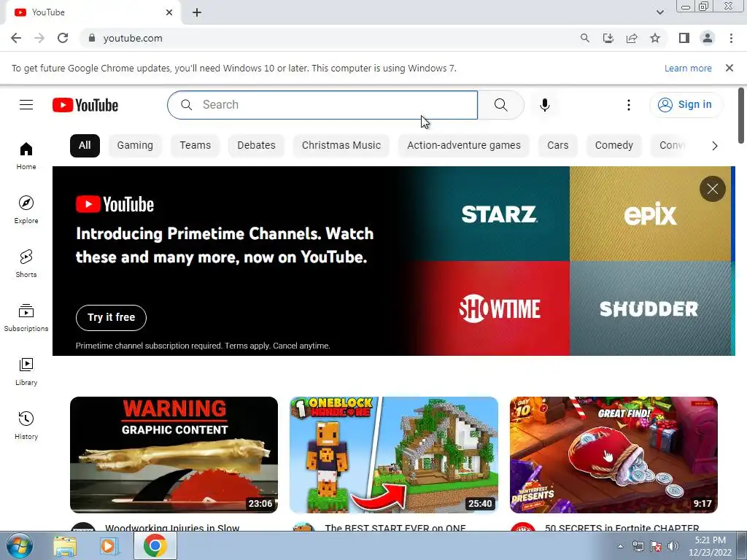This screenshot has width=747, height=560.
Task: Select the Teams category chip
Action: (195, 145)
